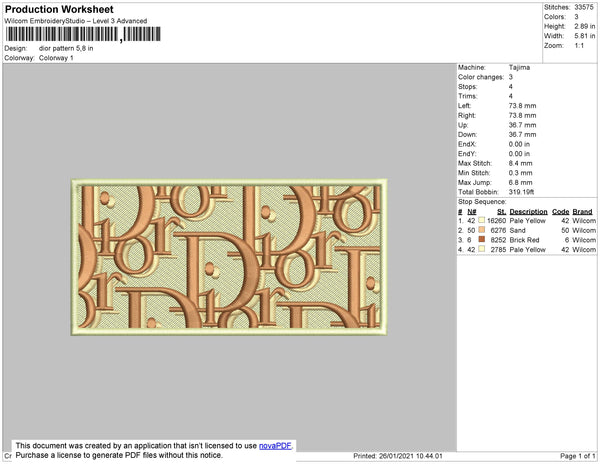This screenshot has height=464, width=600.
Task: Click the Printed date timestamp in footer
Action: [x=398, y=456]
